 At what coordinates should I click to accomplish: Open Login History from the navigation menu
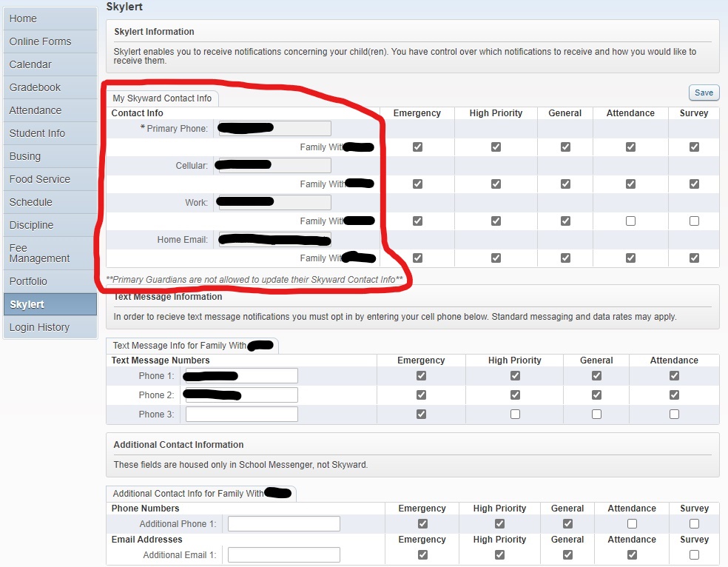pyautogui.click(x=50, y=327)
